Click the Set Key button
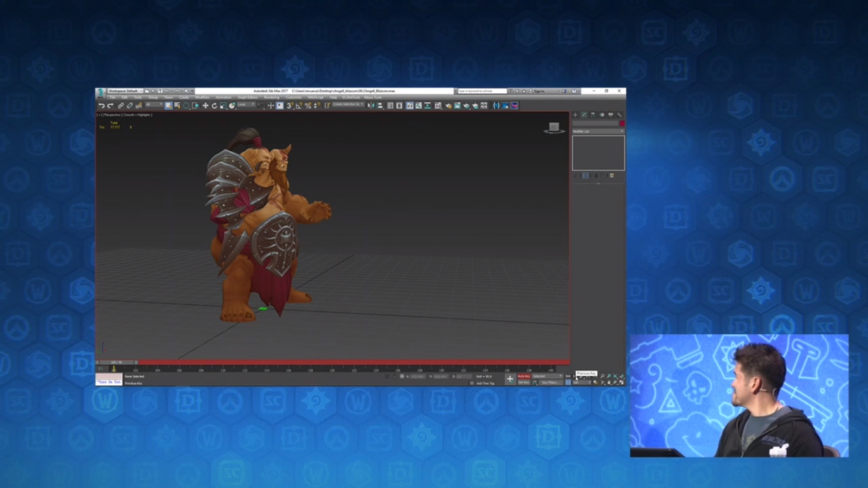The image size is (868, 488). pos(524,383)
